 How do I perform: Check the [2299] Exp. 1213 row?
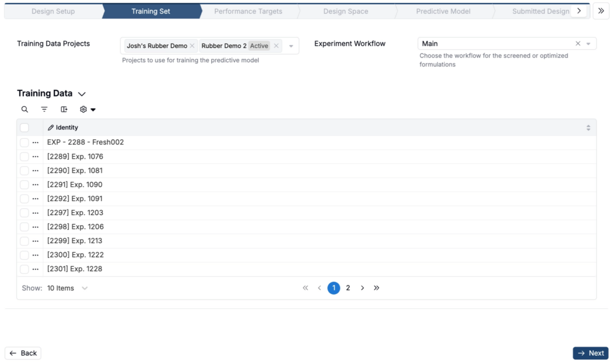click(x=24, y=241)
